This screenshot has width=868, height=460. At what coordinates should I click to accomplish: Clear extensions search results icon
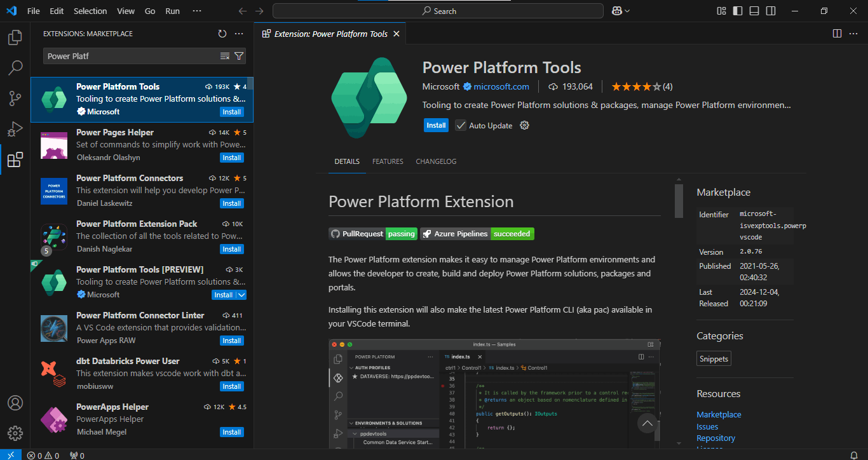[x=225, y=56]
